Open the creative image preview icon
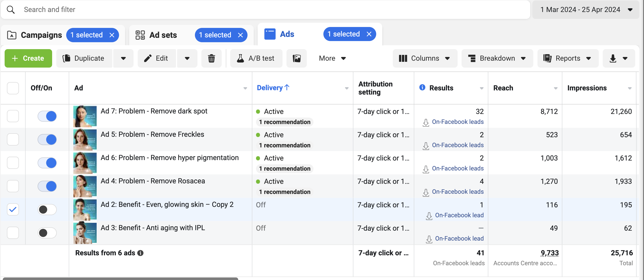The width and height of the screenshot is (644, 280). pos(296,58)
